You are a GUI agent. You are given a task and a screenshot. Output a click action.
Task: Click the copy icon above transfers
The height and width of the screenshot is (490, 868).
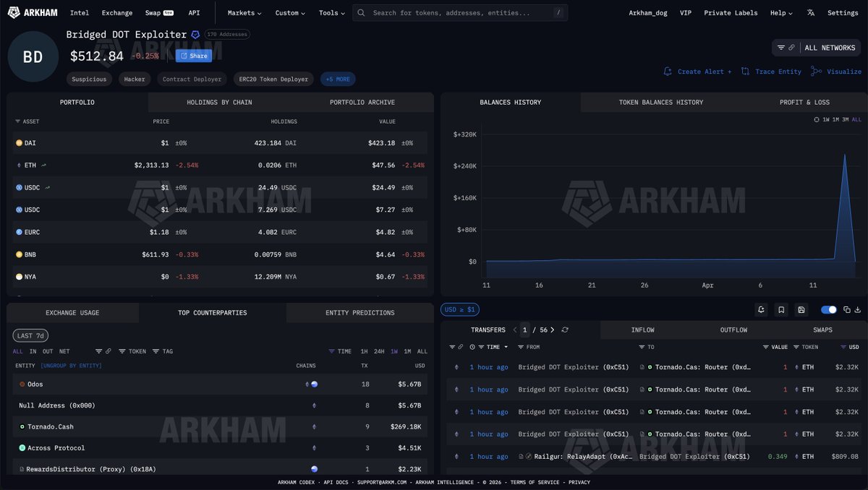pos(847,309)
